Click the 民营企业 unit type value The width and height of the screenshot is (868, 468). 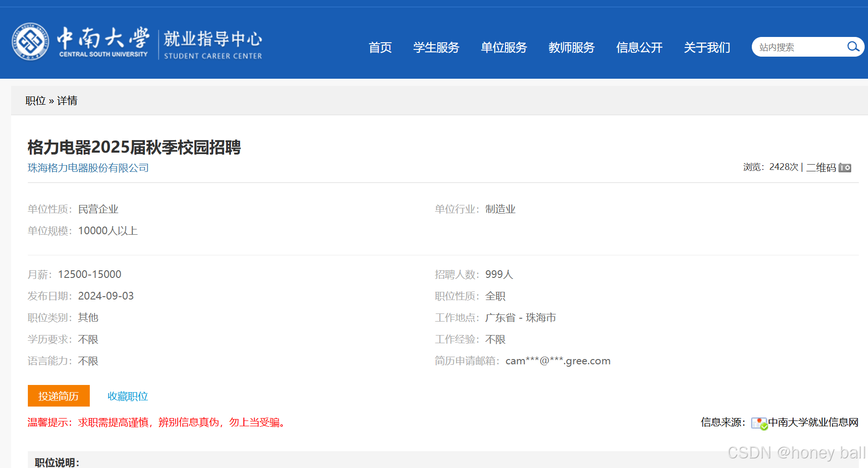click(x=98, y=209)
